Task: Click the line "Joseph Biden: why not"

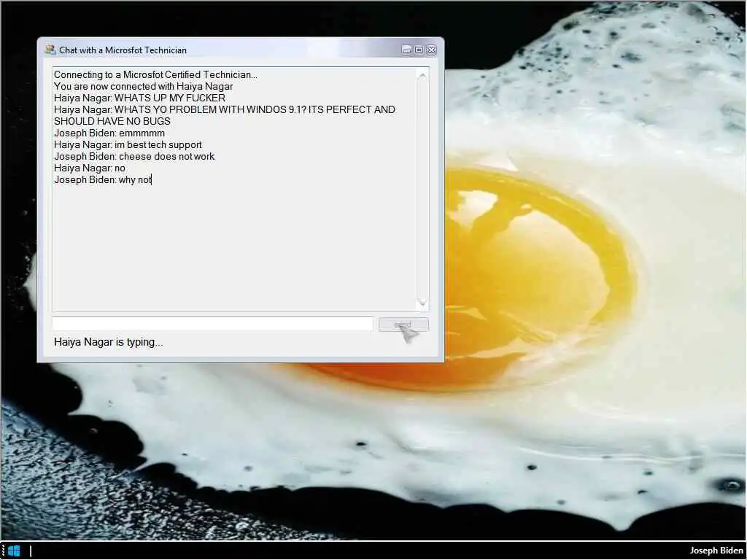Action: 103,179
